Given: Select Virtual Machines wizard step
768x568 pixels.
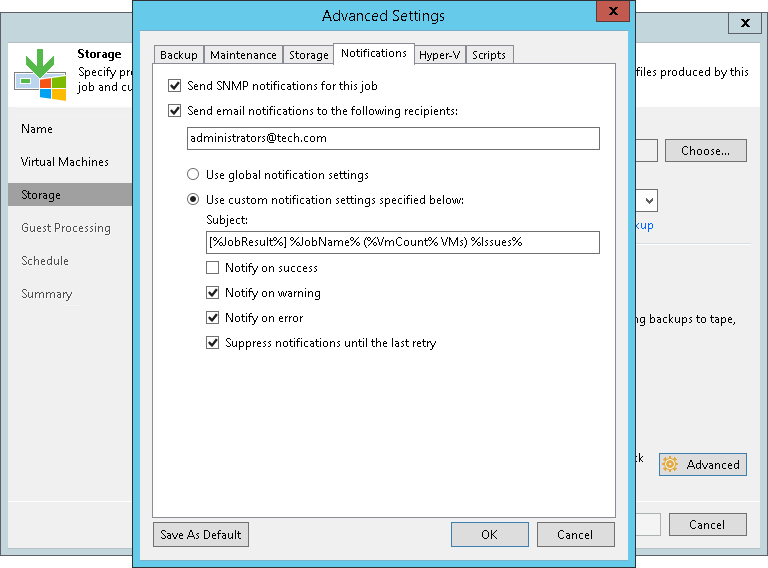Looking at the screenshot, I should pos(65,162).
